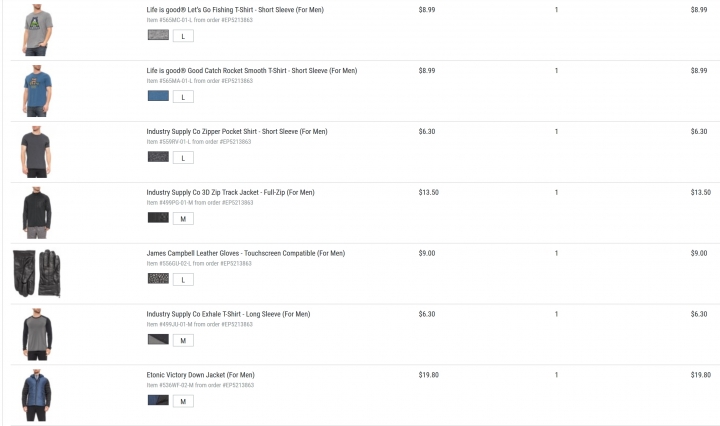Open the Life is good Let's Go Fishing T-Shirt link
720x426 pixels.
click(235, 10)
